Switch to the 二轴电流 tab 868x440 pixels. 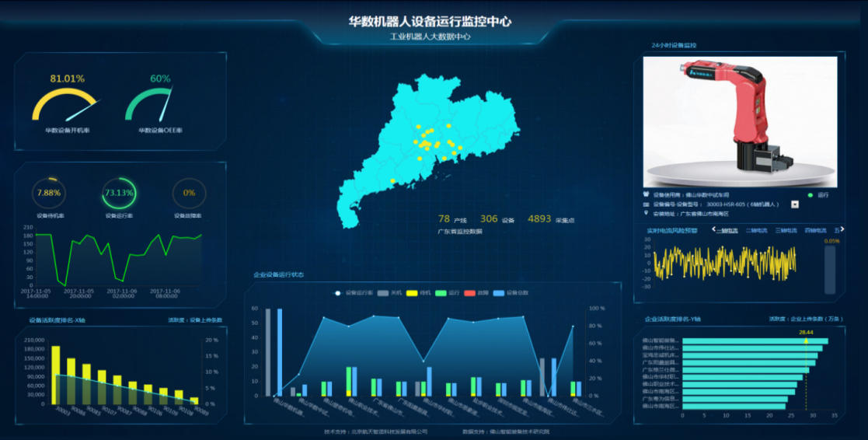click(756, 230)
